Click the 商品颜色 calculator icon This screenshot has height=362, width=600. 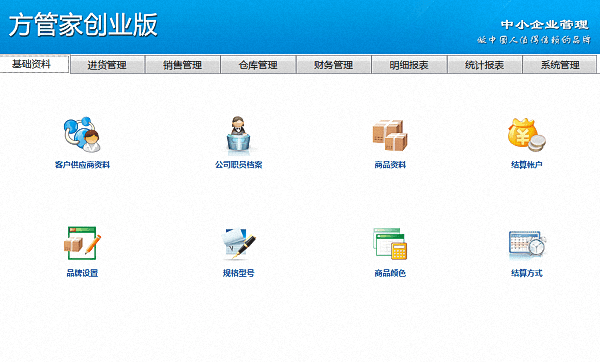tap(390, 244)
